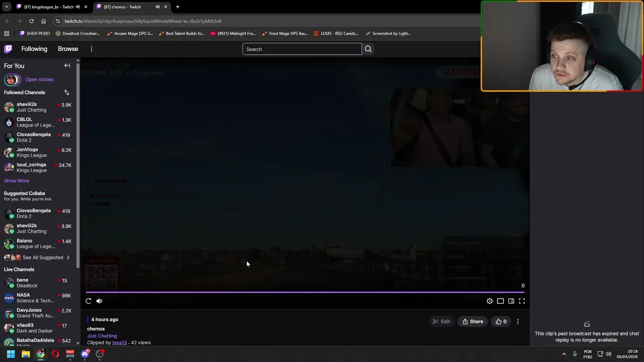644x362 pixels.
Task: Open sheviii2k under Suggested Collabs
Action: [x=38, y=228]
